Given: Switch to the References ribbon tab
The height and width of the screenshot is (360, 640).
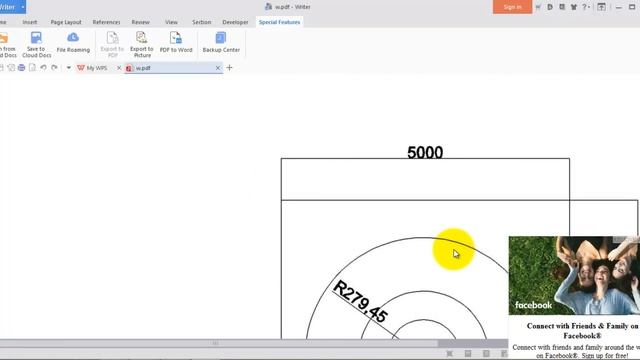Looking at the screenshot, I should click(107, 22).
